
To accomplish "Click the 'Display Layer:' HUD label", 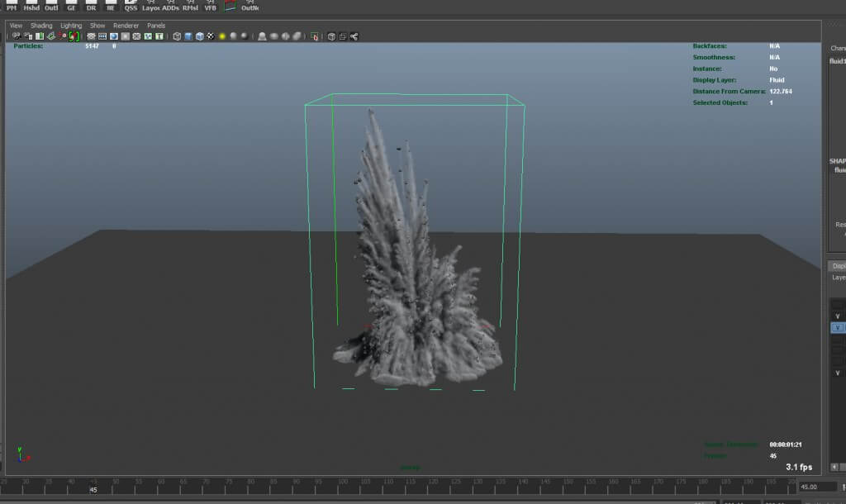I will [x=715, y=80].
